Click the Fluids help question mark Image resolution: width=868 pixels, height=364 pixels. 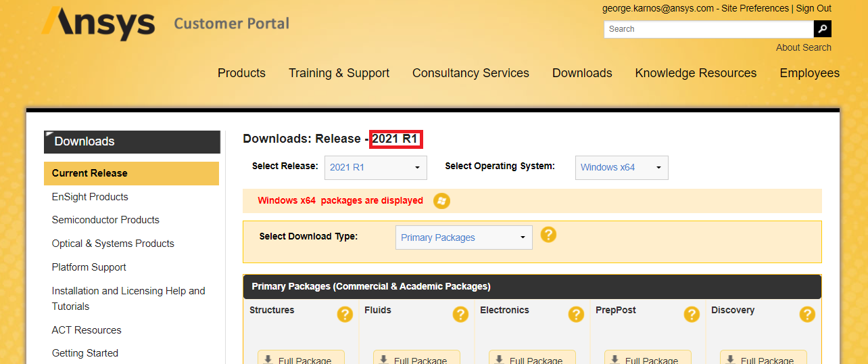tap(460, 314)
